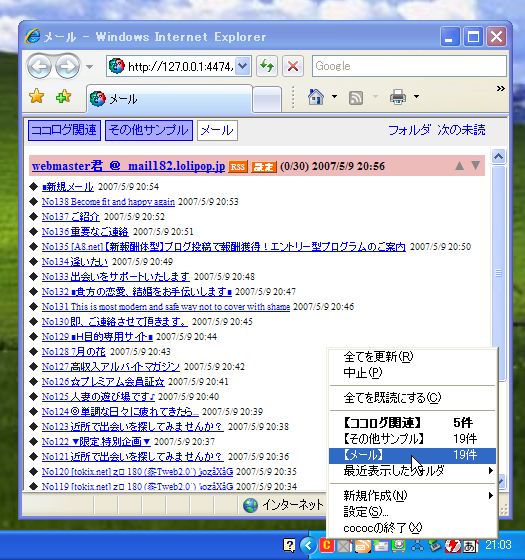Click the Google search box
The image size is (525, 560).
409,66
